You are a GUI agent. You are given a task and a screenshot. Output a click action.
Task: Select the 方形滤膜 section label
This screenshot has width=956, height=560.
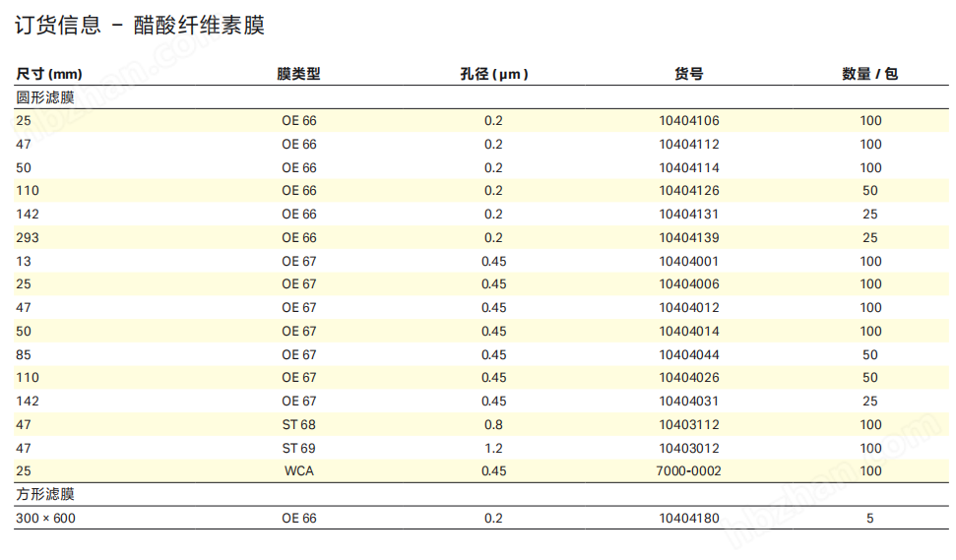(45, 494)
